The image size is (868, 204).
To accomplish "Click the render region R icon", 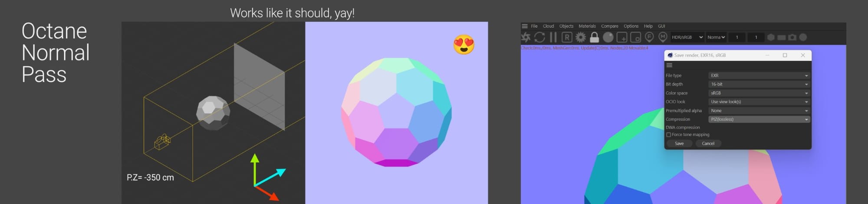I will (x=567, y=37).
